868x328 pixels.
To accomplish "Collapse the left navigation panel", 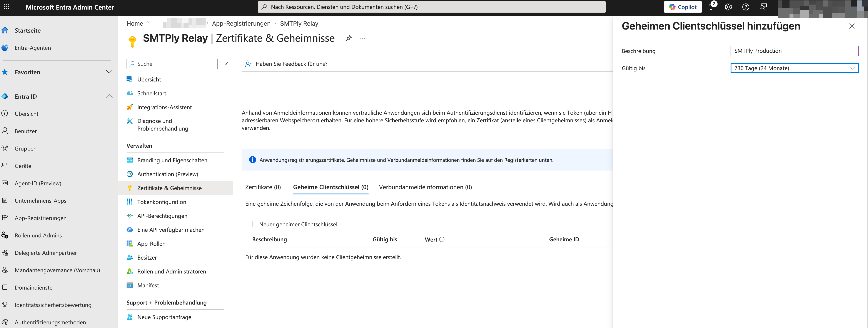I will (x=226, y=64).
